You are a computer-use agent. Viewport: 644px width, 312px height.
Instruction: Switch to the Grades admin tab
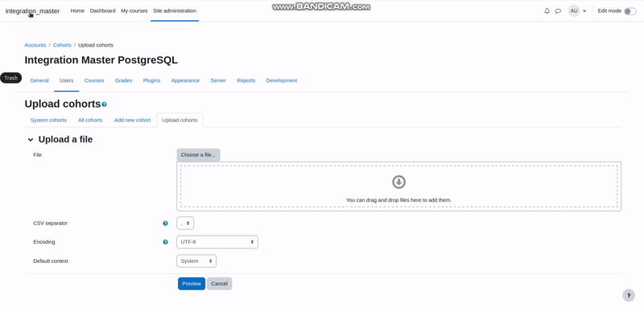pos(123,80)
